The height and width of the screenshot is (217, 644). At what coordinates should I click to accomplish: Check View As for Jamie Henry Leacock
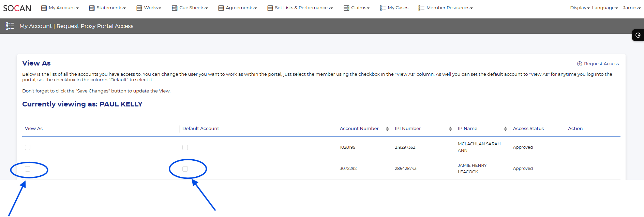[x=28, y=169]
